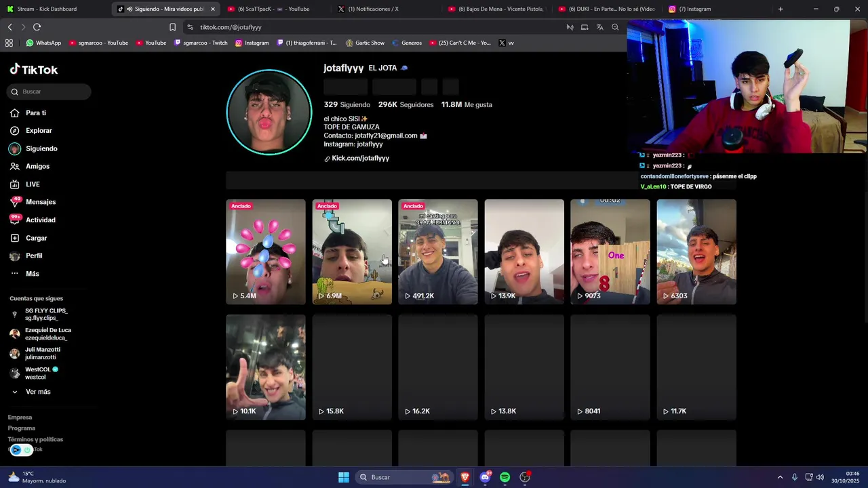868x488 pixels.
Task: Switch to Instagram browser tab
Action: coord(715,9)
